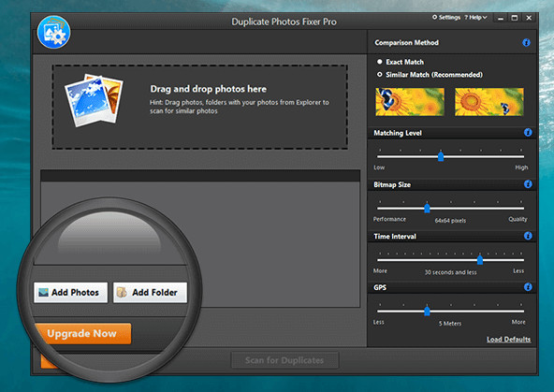
Task: Click the Time Interval slider handle
Action: (480, 260)
